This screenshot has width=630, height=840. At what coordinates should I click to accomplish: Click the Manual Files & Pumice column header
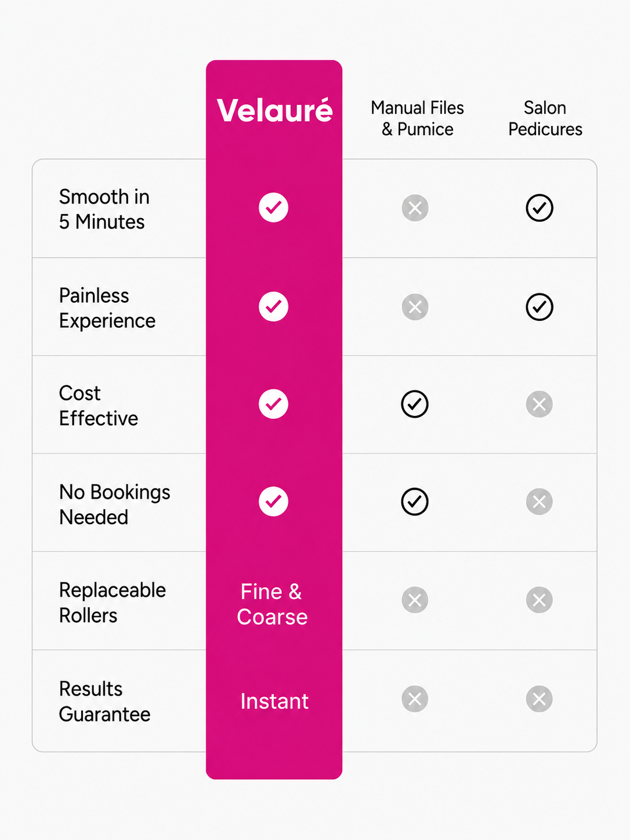point(418,118)
